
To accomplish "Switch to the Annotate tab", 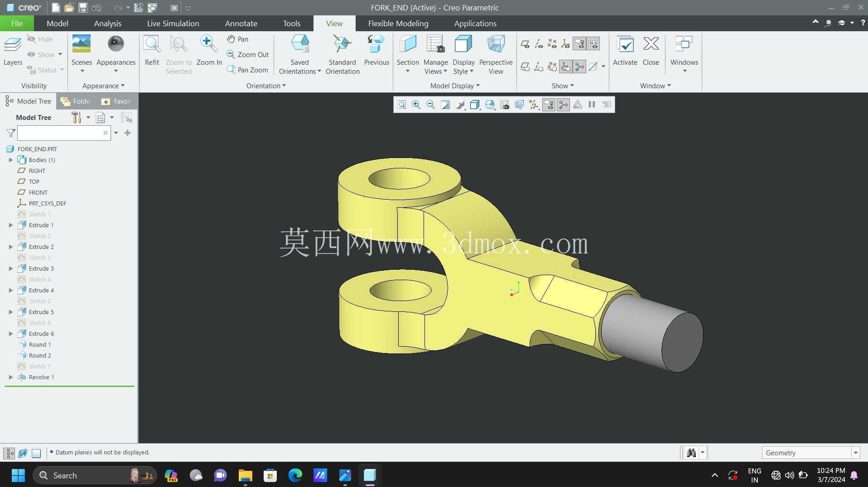I will (x=241, y=24).
